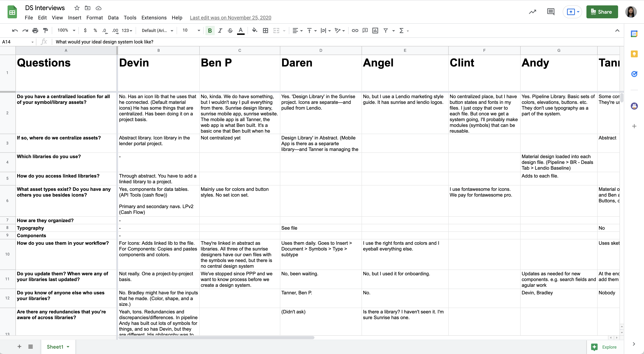Open comment history speech bubble icon
644x354 pixels.
click(550, 12)
